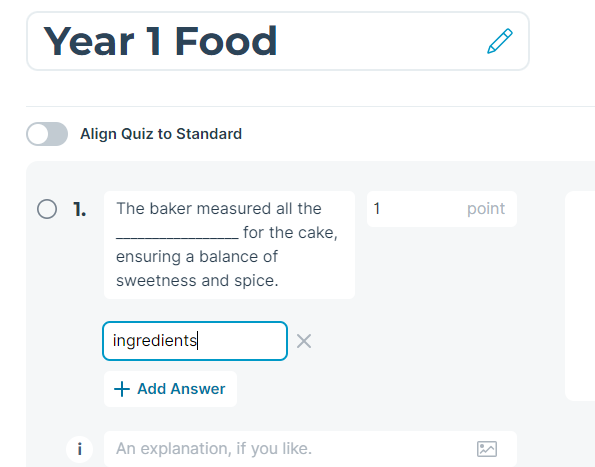Select the "Year 1 Food" quiz title text
The image size is (595, 467).
[160, 41]
